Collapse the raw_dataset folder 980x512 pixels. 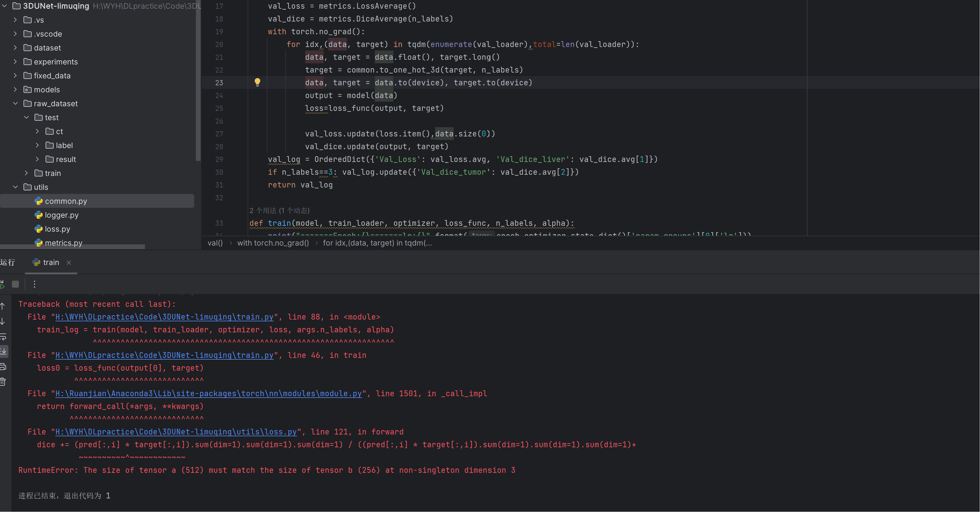[x=15, y=103]
